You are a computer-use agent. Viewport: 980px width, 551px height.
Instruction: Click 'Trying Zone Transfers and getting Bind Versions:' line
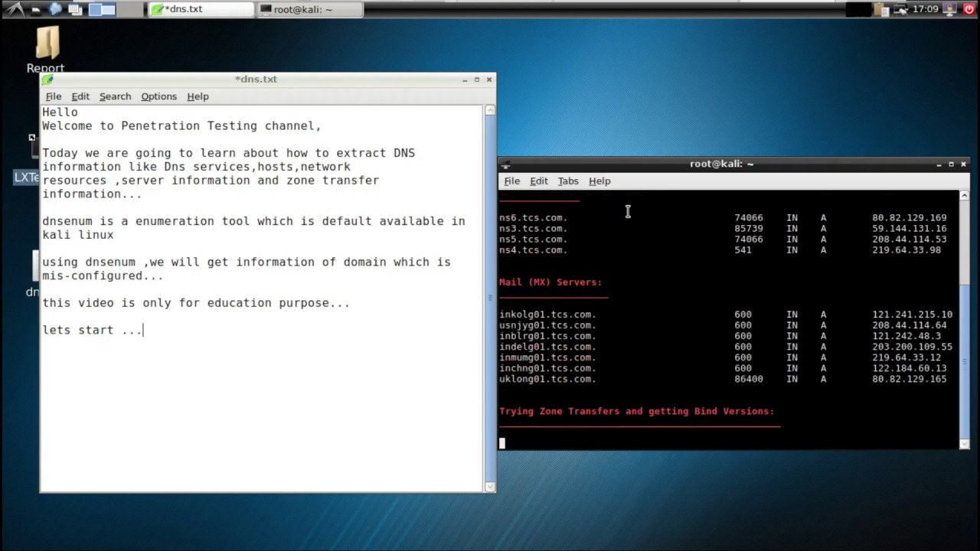click(637, 412)
